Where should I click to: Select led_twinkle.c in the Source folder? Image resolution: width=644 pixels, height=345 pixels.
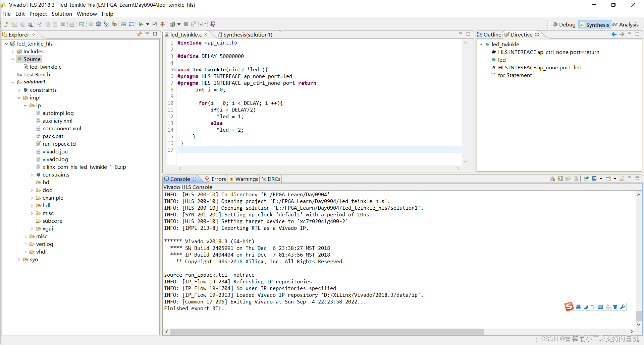[x=45, y=67]
